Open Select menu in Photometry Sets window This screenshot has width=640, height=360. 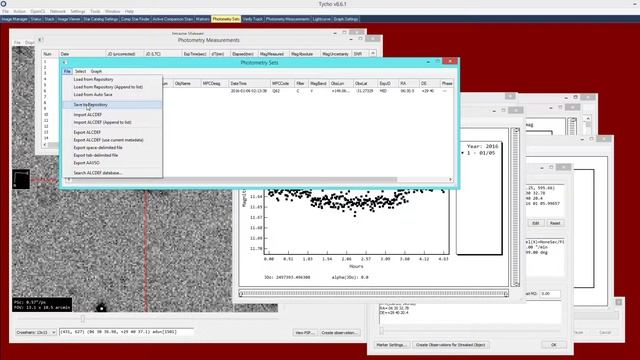coord(80,71)
